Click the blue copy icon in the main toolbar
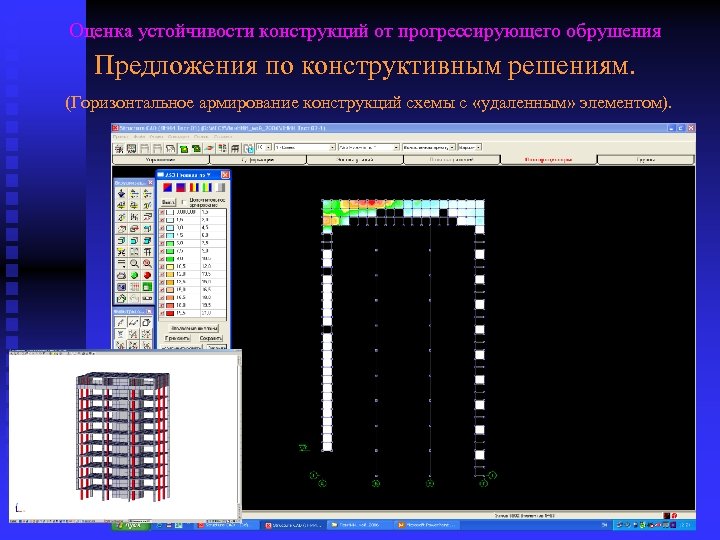The width and height of the screenshot is (720, 540). (248, 148)
